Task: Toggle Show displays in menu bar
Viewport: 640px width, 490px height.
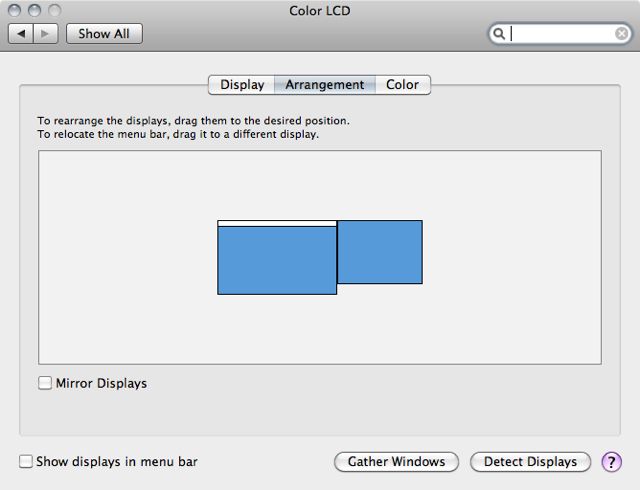Action: (26, 461)
